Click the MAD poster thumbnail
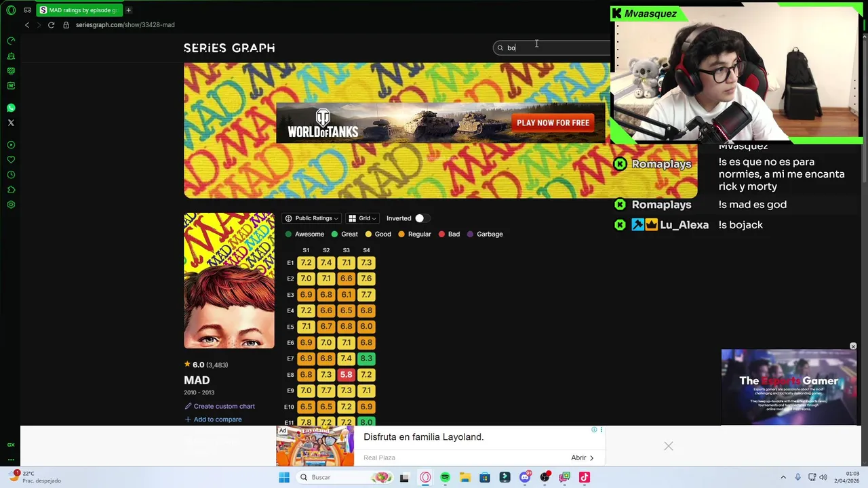868x488 pixels. pyautogui.click(x=229, y=281)
